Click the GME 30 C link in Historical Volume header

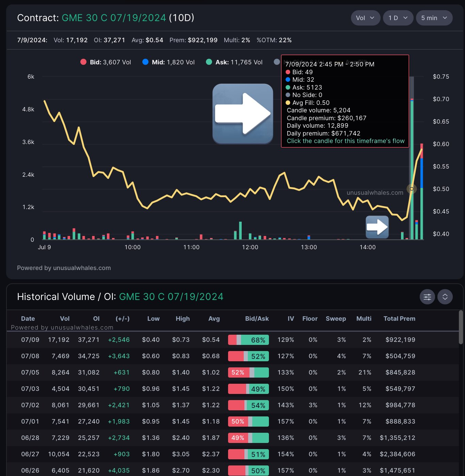[x=171, y=297]
